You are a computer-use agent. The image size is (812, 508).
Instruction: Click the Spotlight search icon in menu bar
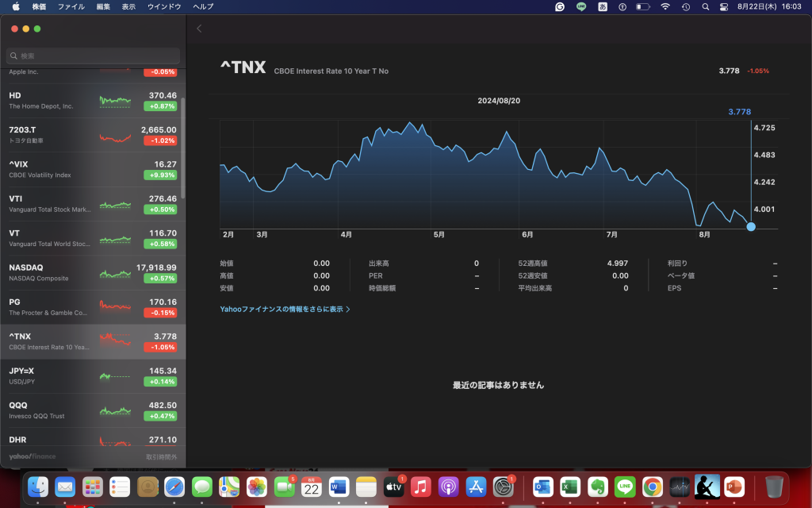[x=704, y=6]
